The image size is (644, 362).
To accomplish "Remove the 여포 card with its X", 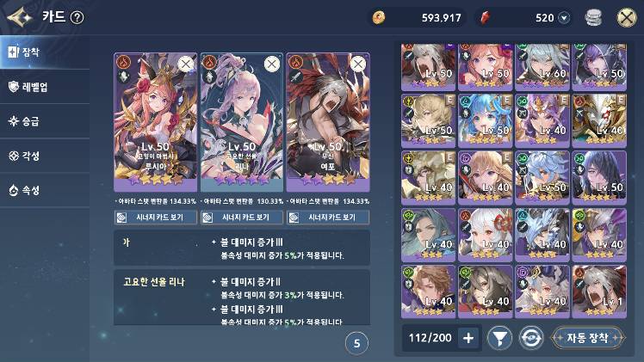I will (358, 64).
